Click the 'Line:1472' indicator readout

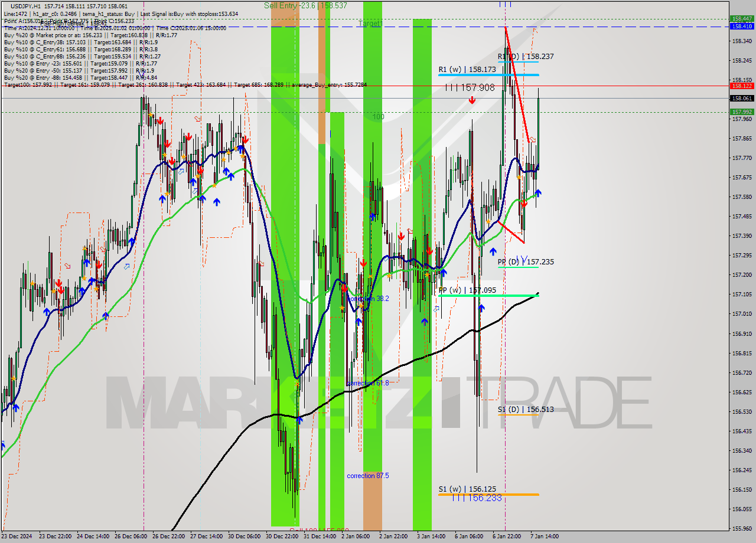15,14
